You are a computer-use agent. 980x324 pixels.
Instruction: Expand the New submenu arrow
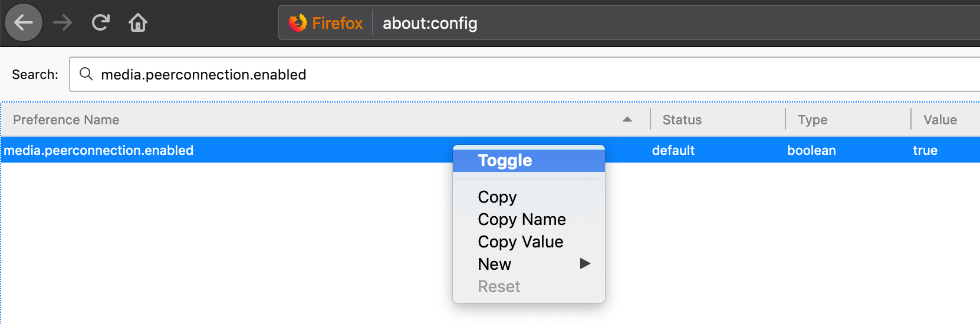[x=584, y=264]
